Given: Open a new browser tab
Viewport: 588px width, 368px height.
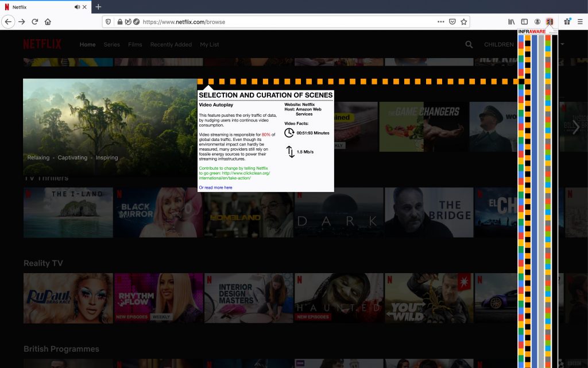Looking at the screenshot, I should (x=98, y=7).
